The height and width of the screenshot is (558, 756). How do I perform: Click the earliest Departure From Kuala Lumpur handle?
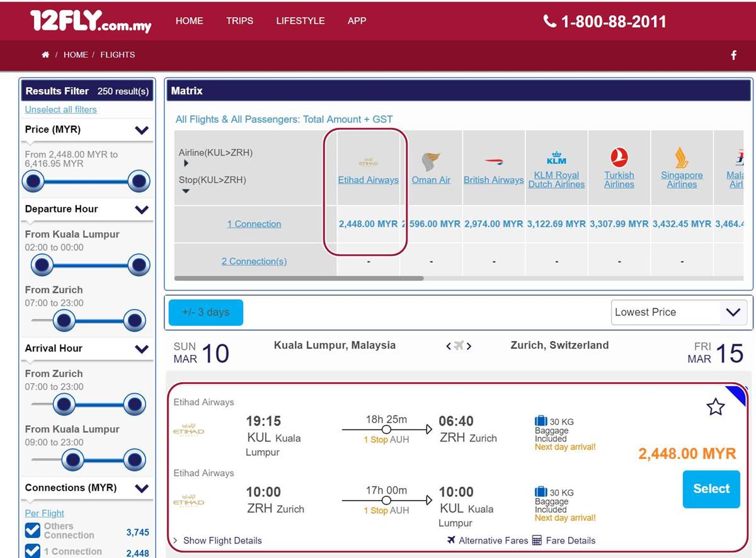(42, 265)
